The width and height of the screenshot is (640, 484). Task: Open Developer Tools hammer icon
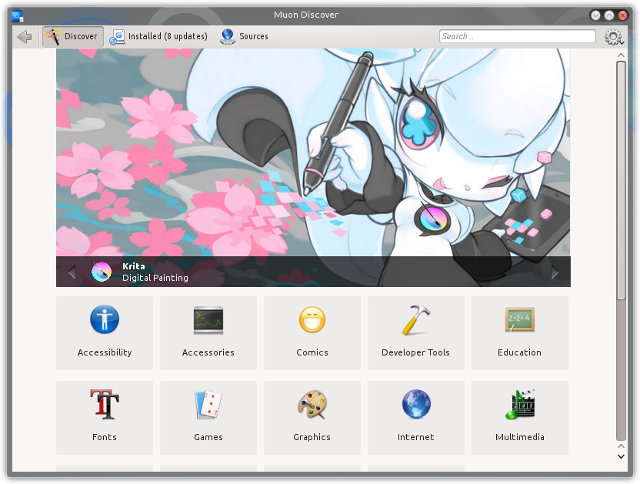pos(416,320)
